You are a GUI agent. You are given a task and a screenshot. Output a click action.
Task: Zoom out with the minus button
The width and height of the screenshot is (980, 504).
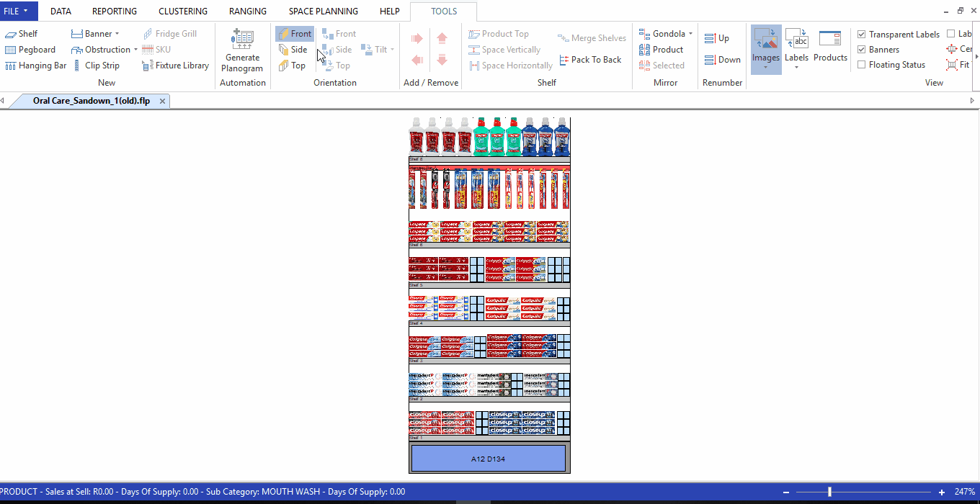tap(786, 492)
